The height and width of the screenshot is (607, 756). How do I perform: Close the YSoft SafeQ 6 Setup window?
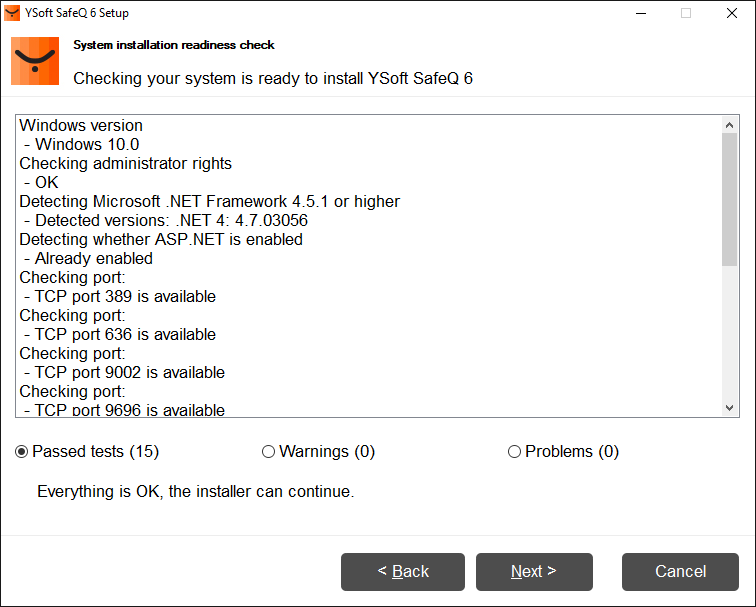click(731, 13)
